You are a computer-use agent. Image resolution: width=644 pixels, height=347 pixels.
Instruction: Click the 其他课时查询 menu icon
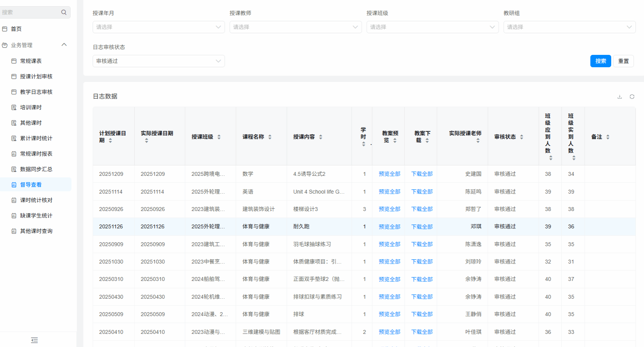[x=14, y=231]
